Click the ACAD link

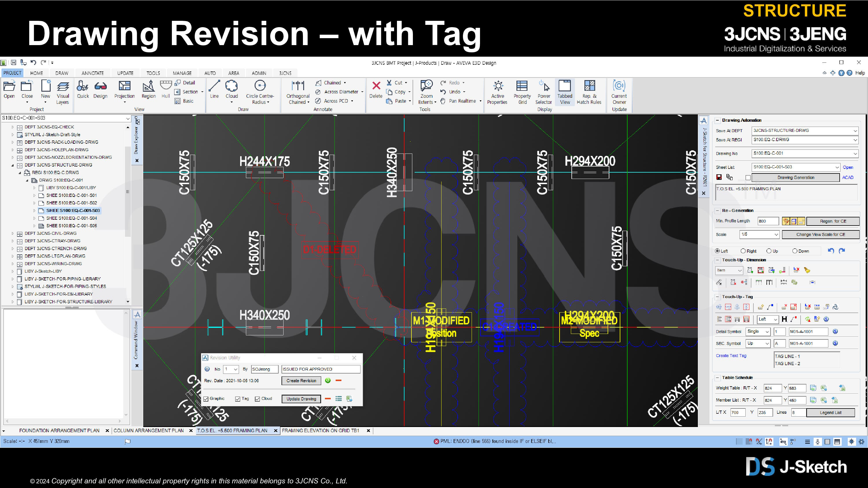click(848, 178)
